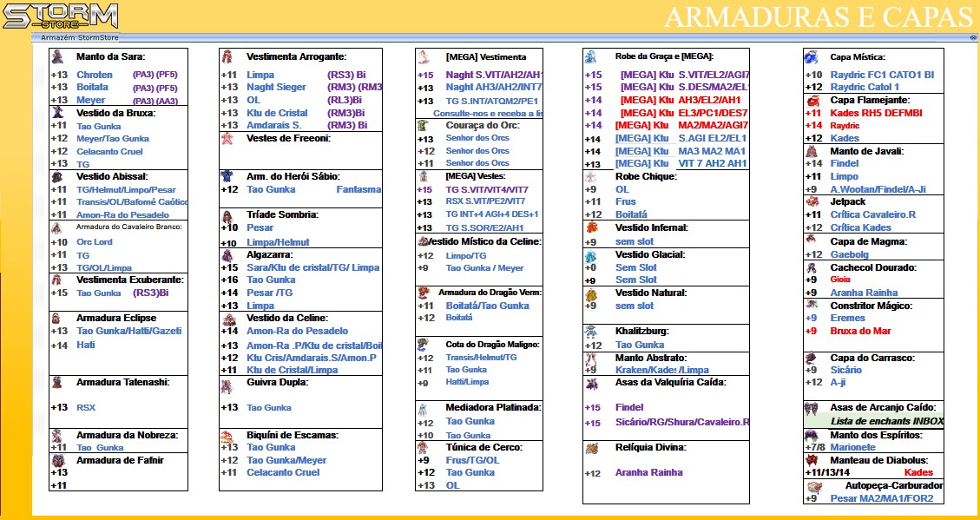980x520 pixels.
Task: Click the Khalitzburg item icon
Action: 591,332
